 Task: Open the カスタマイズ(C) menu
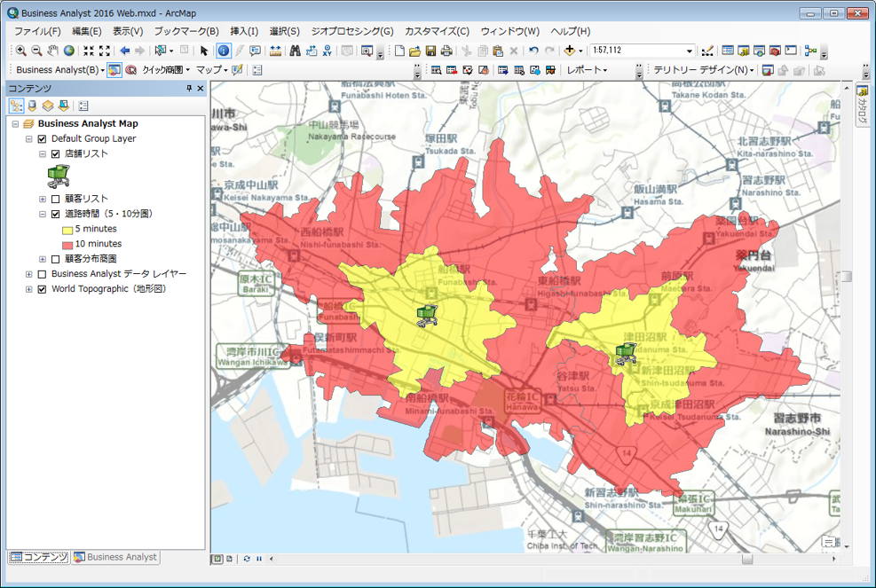click(437, 31)
